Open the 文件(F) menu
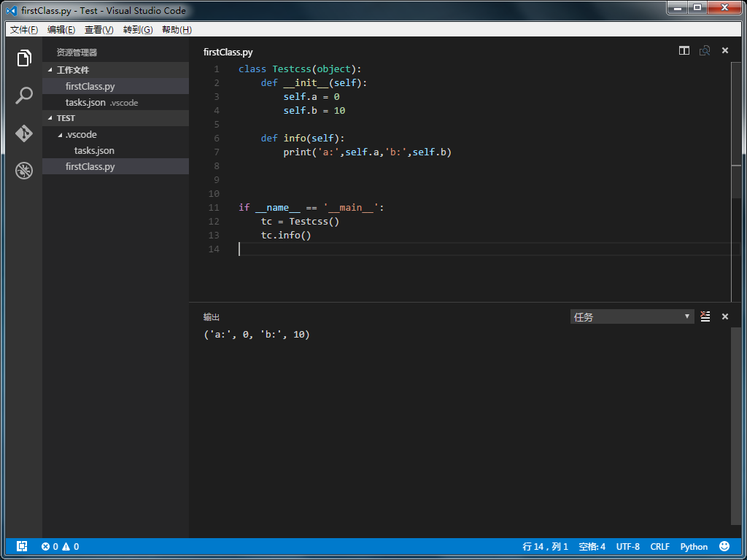The height and width of the screenshot is (560, 747). pos(24,29)
